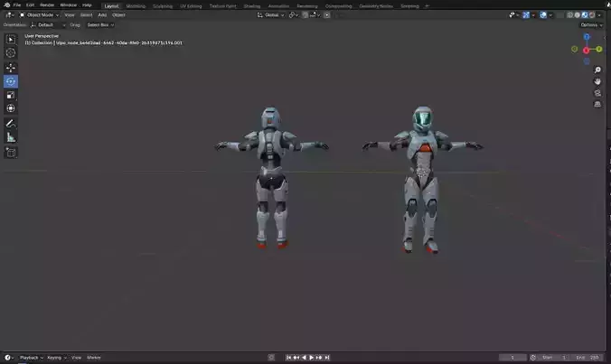Select the Move tool
The height and width of the screenshot is (364, 611).
[x=11, y=68]
